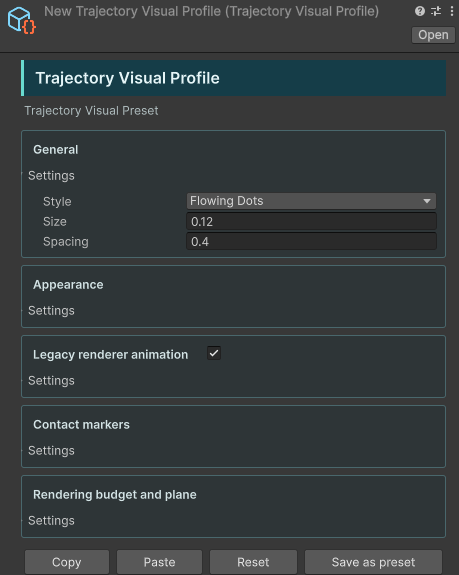Open the Style dropdown showing Flowing Dots

pyautogui.click(x=311, y=201)
